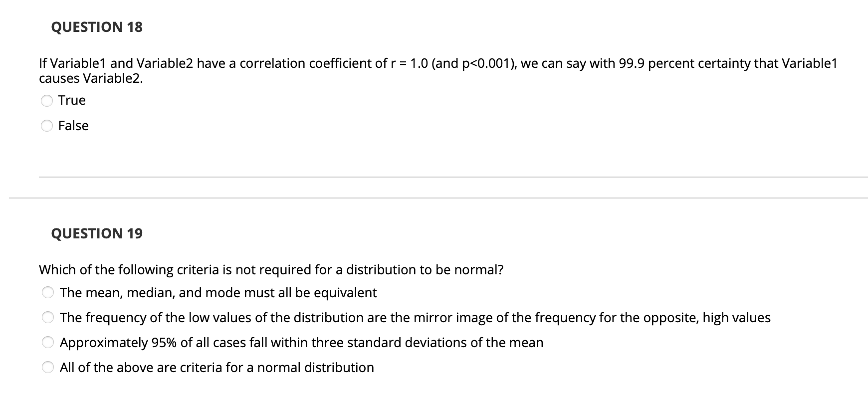
Task: Answer False to the correlation causation question
Action: tap(47, 126)
